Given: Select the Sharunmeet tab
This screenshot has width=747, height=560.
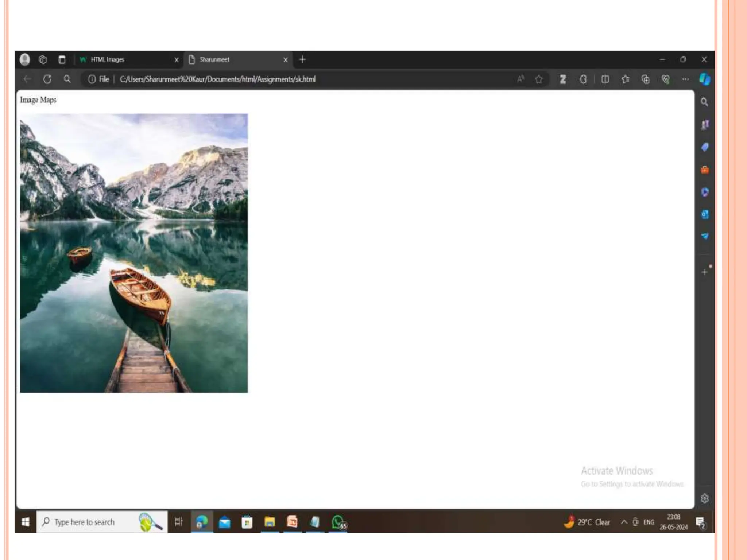Looking at the screenshot, I should coord(233,59).
